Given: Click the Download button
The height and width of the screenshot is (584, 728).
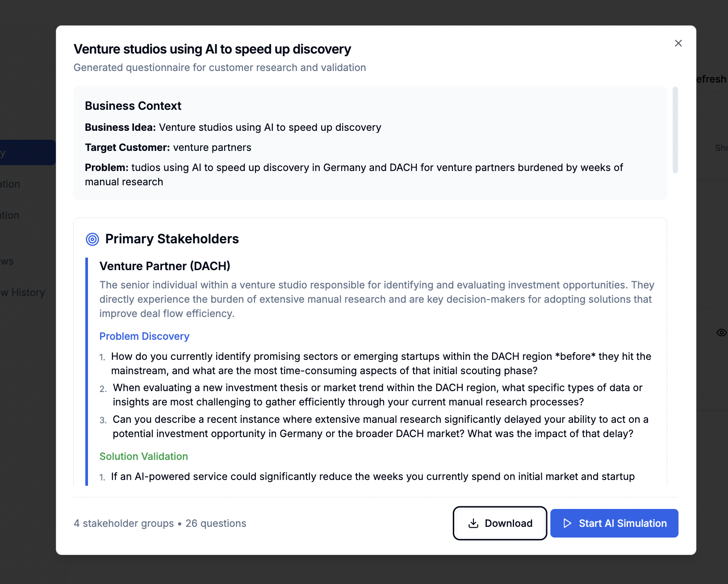Looking at the screenshot, I should click(x=500, y=523).
